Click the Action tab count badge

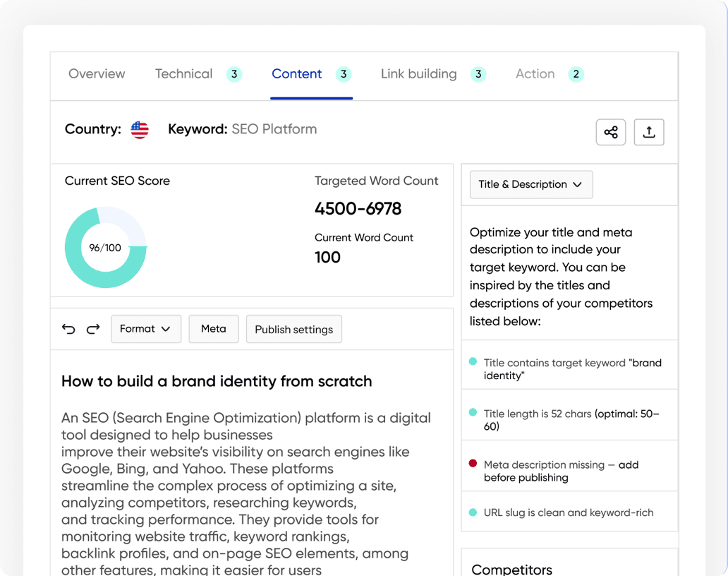click(576, 74)
